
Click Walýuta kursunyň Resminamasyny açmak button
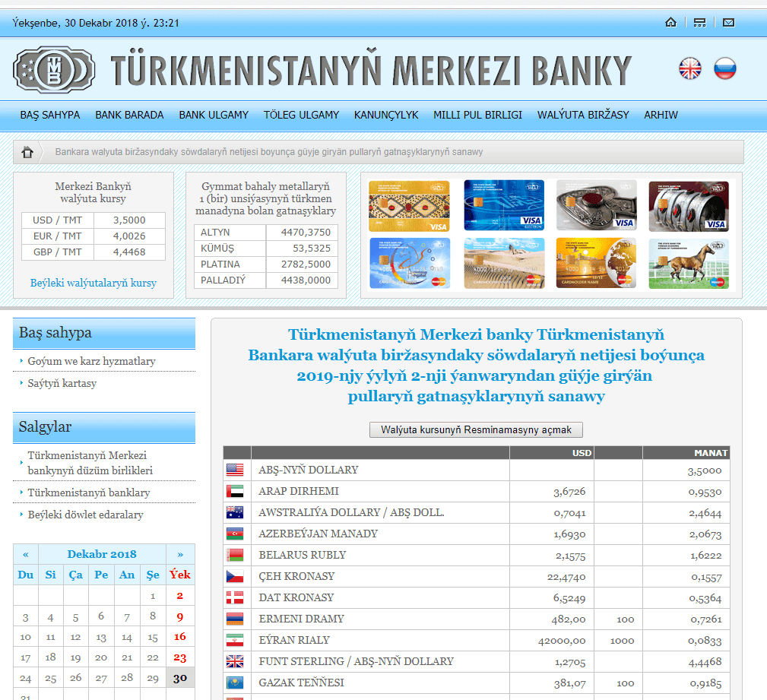(x=476, y=429)
